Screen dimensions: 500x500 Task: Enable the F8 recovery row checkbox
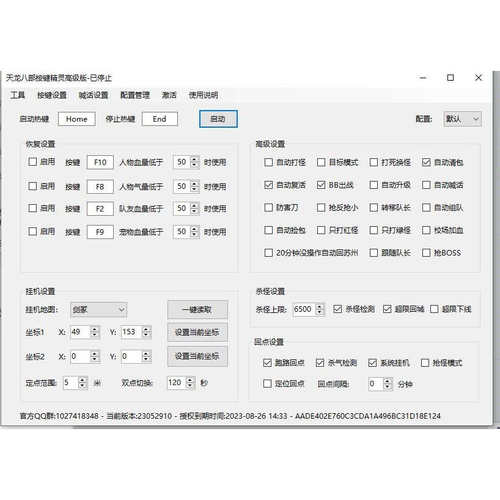[x=33, y=186]
